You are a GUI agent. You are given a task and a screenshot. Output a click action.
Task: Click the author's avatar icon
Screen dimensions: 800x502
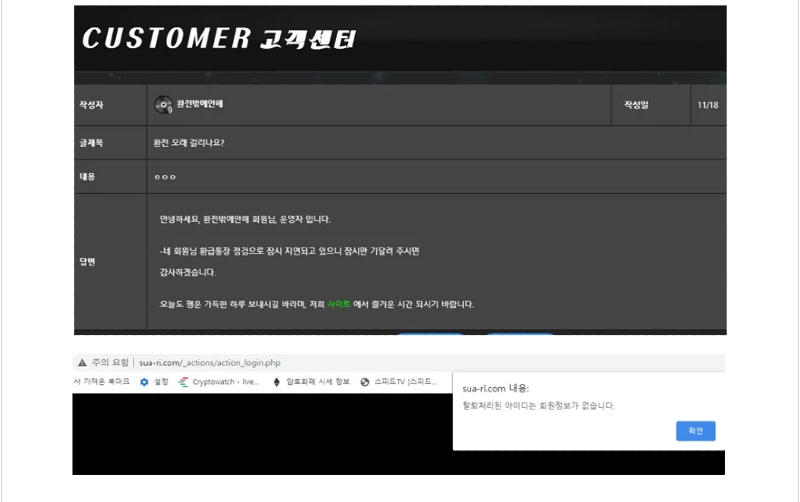[x=164, y=104]
